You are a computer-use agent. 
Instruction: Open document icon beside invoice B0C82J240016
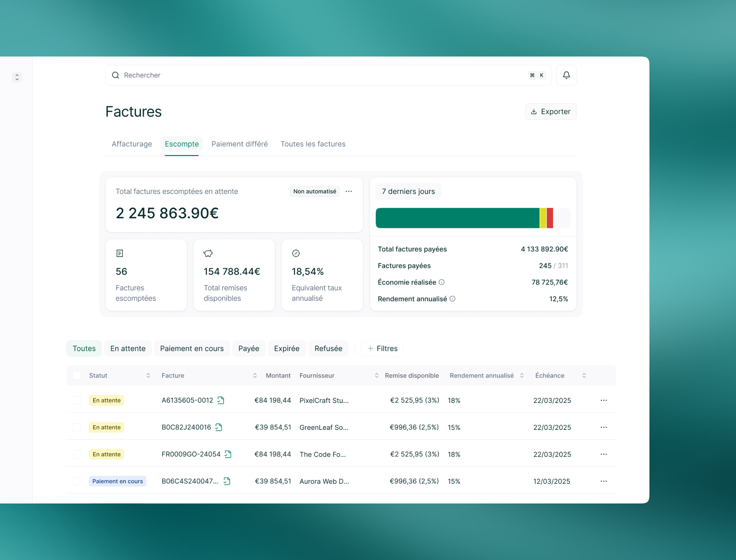pos(219,427)
